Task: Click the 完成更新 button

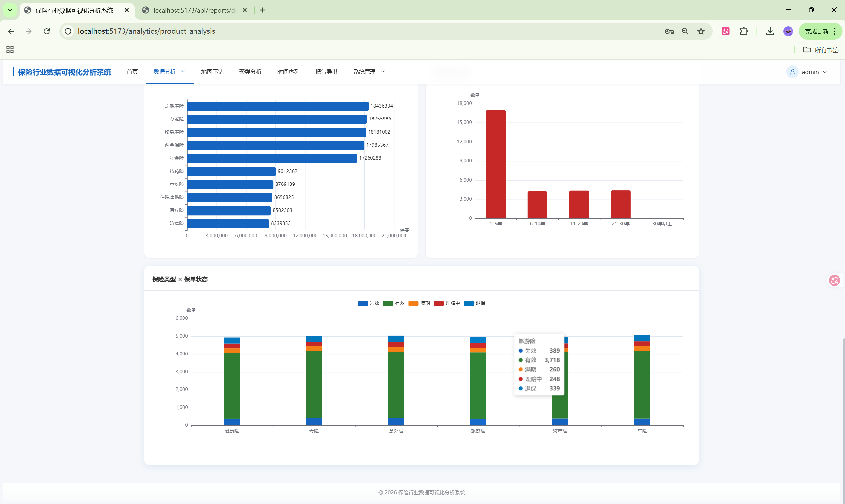Action: pyautogui.click(x=816, y=31)
